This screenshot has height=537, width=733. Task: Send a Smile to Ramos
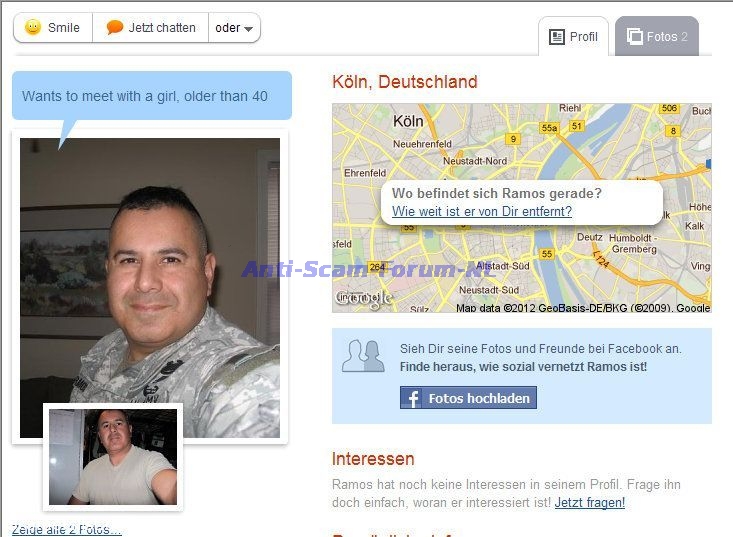pos(53,28)
